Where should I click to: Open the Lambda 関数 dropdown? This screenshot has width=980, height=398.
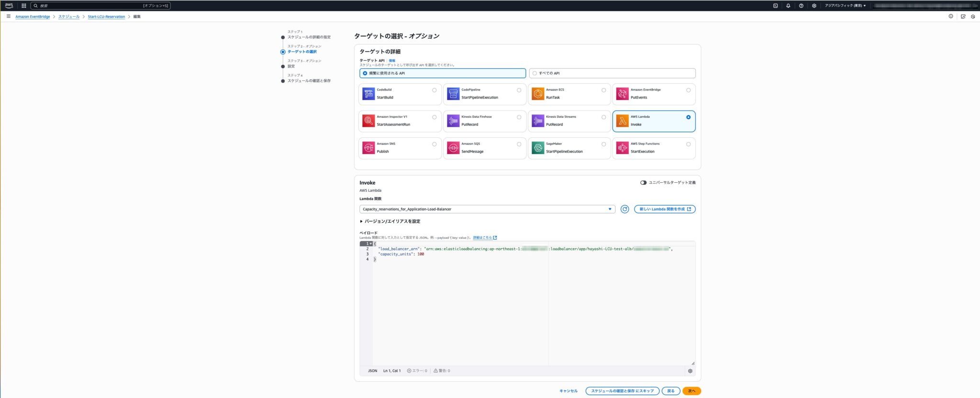coord(487,209)
